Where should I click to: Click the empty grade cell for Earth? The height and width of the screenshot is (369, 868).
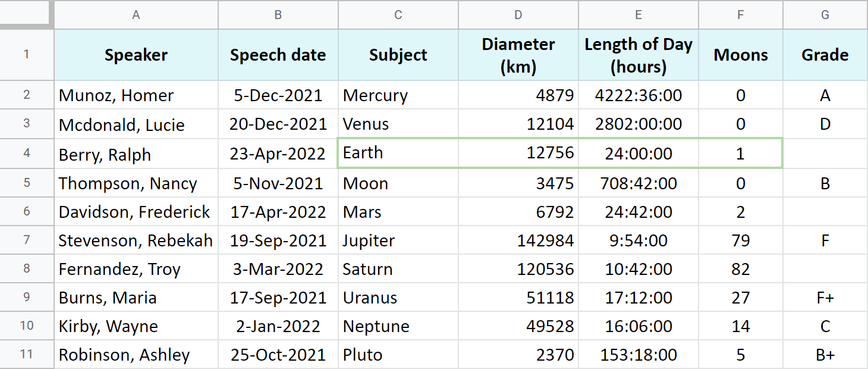pos(825,154)
